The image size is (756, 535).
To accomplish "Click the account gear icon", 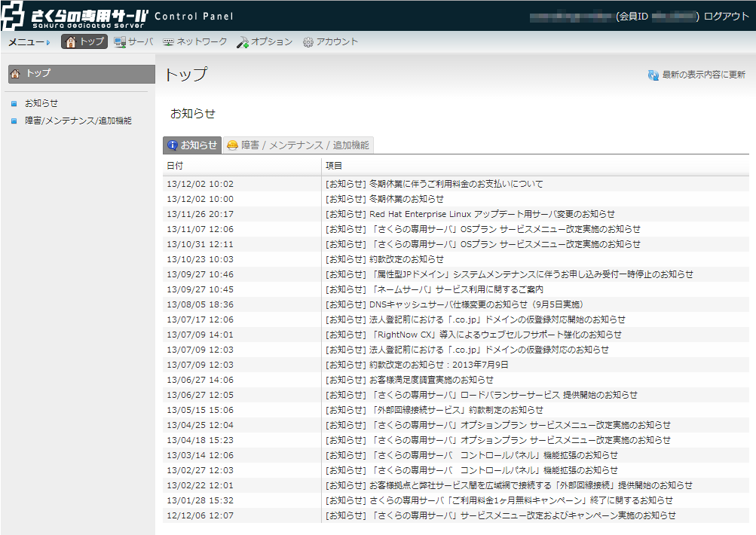I will [308, 42].
